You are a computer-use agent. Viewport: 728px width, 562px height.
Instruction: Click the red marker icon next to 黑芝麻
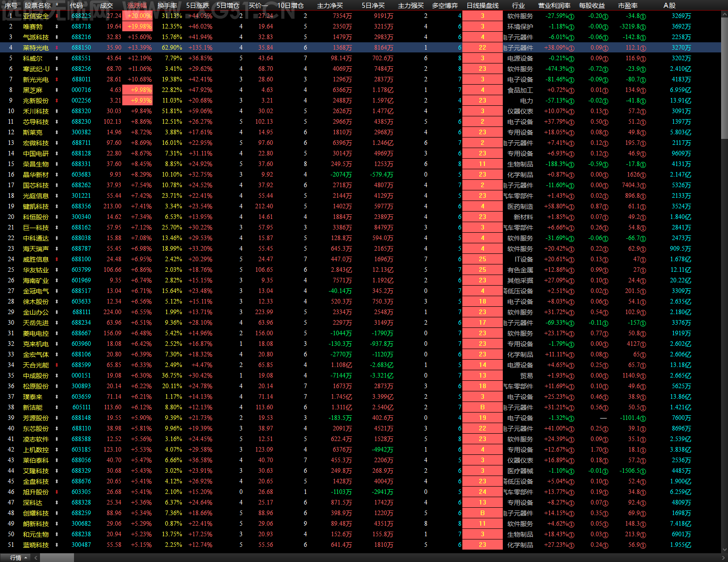[x=57, y=90]
